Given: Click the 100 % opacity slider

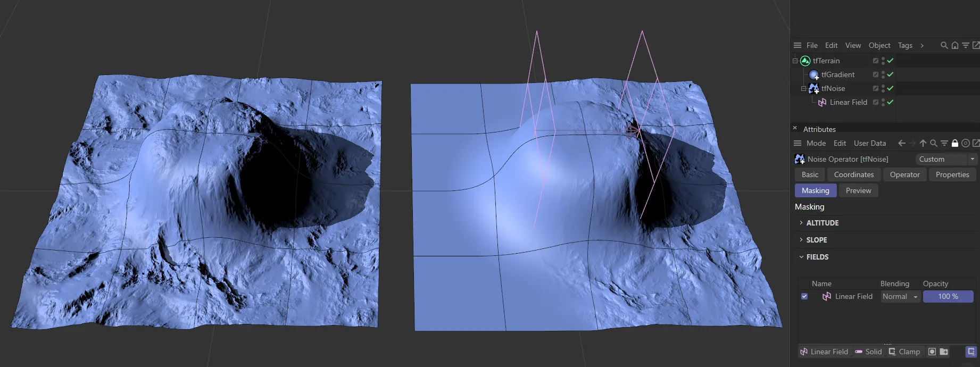Looking at the screenshot, I should tap(948, 297).
